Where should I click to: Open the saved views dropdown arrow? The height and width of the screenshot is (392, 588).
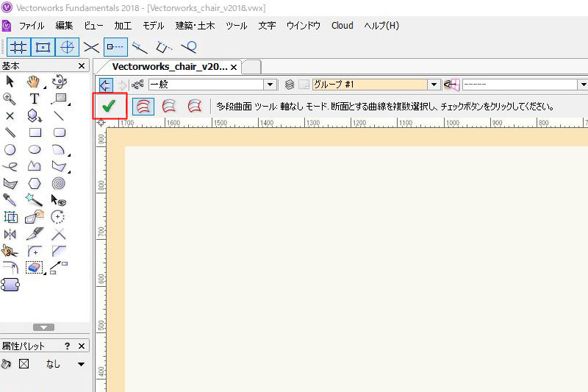[x=583, y=85]
